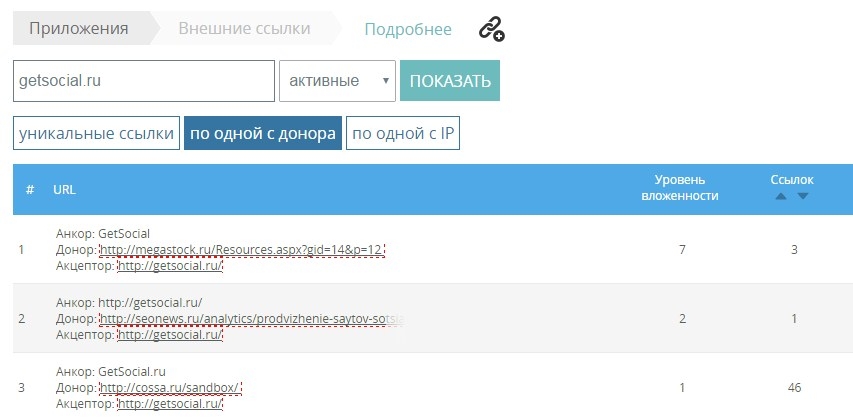
Task: Focus the getsocial.ru domain input field
Action: 143,81
